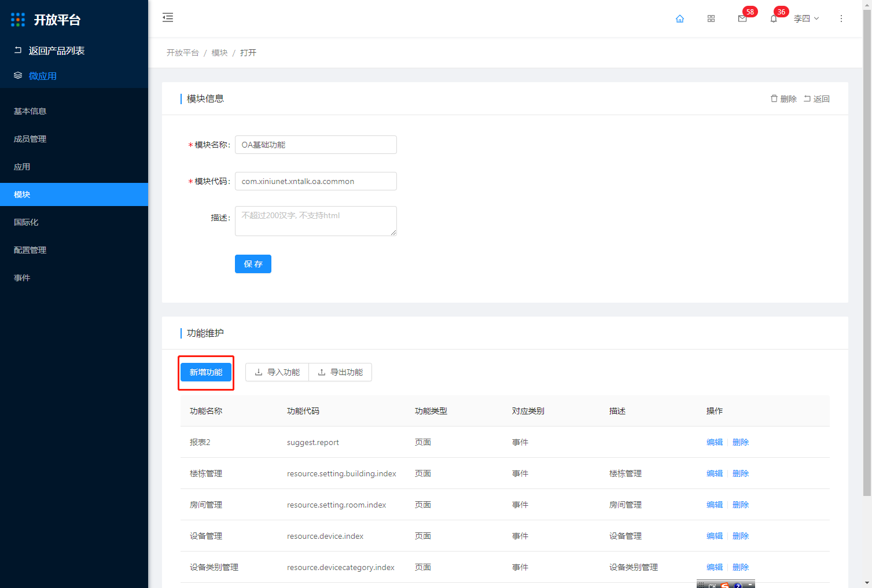The height and width of the screenshot is (588, 872).
Task: Focus the 模块代码 input field
Action: click(316, 181)
